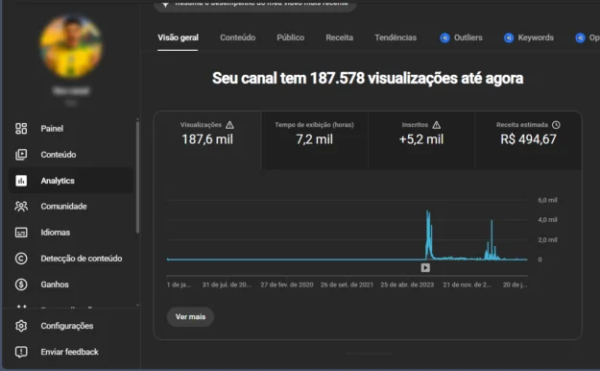600x371 pixels.
Task: Click the clock icon beside Receita estimada
Action: tap(556, 125)
